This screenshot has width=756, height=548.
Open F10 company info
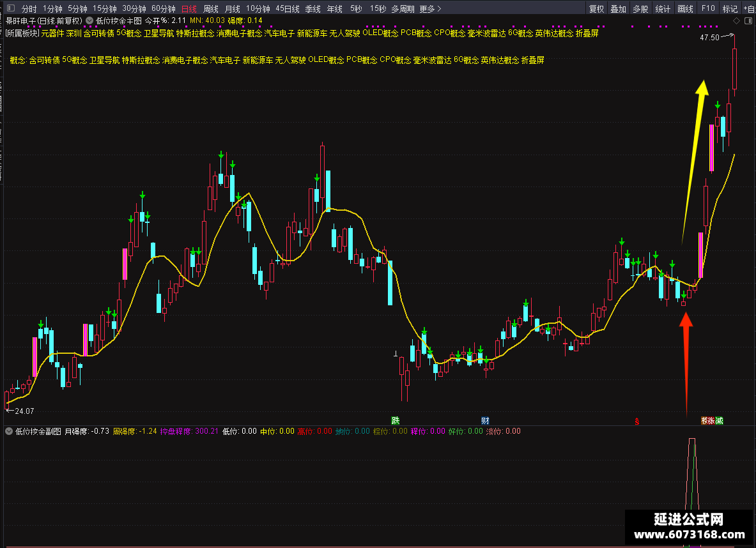pyautogui.click(x=708, y=9)
